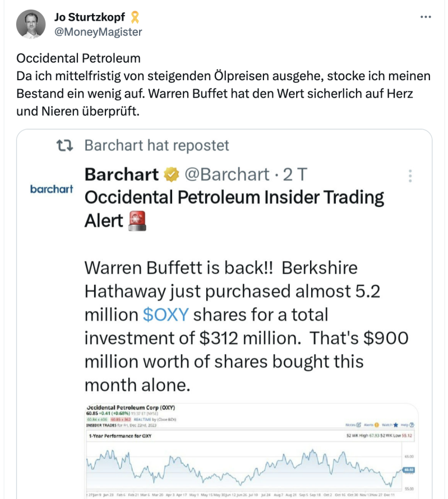Open the tweet's three-dot more options menu
The image size is (448, 499).
(426, 17)
